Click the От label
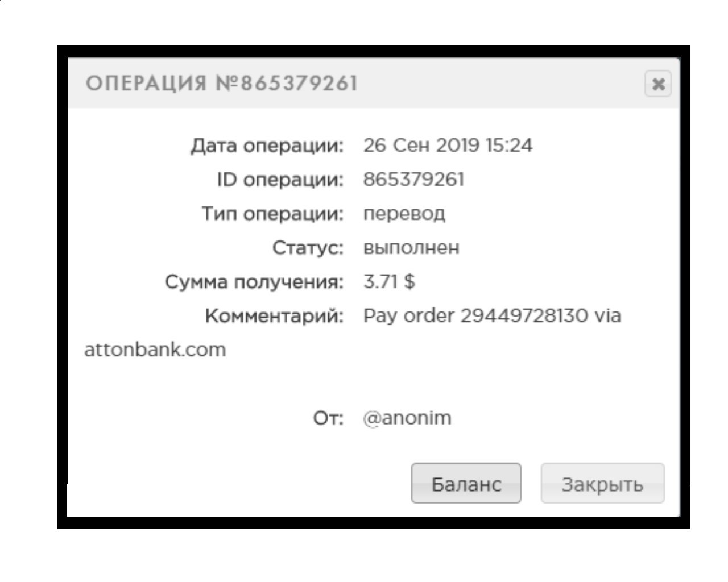 coord(329,418)
